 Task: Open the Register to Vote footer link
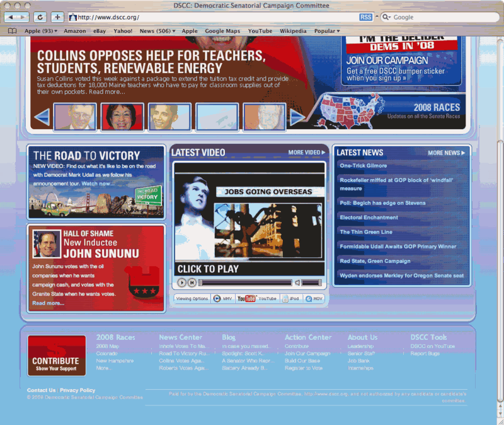[304, 368]
